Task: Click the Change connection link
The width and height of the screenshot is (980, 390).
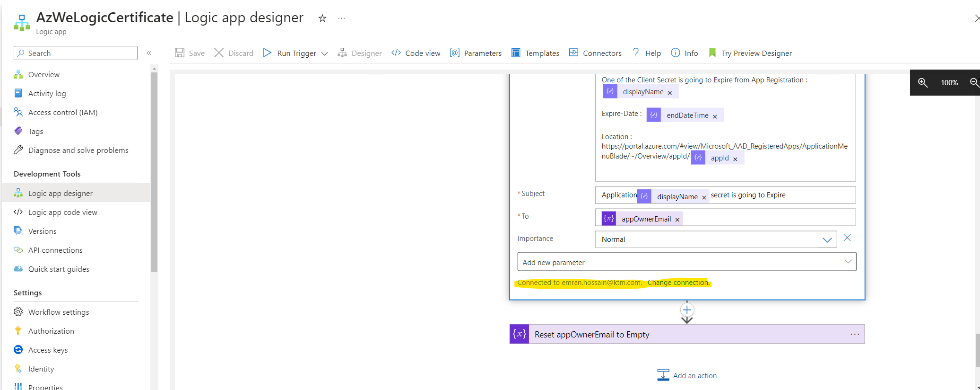Action: [x=678, y=283]
